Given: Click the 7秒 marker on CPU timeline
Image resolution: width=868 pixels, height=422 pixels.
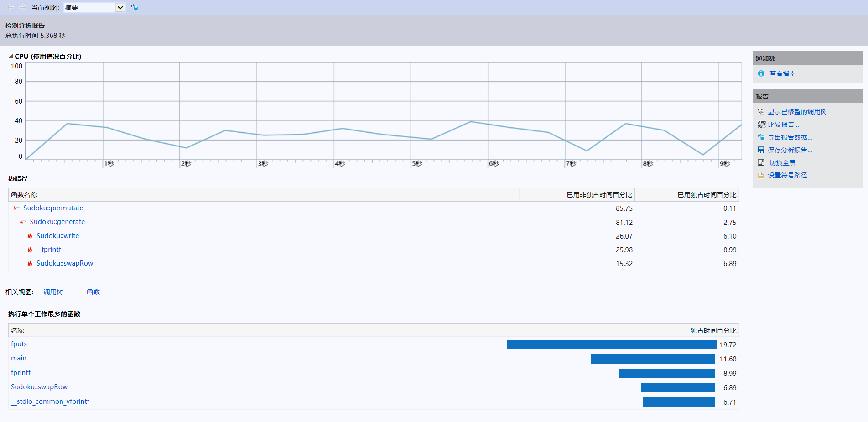Looking at the screenshot, I should click(571, 163).
